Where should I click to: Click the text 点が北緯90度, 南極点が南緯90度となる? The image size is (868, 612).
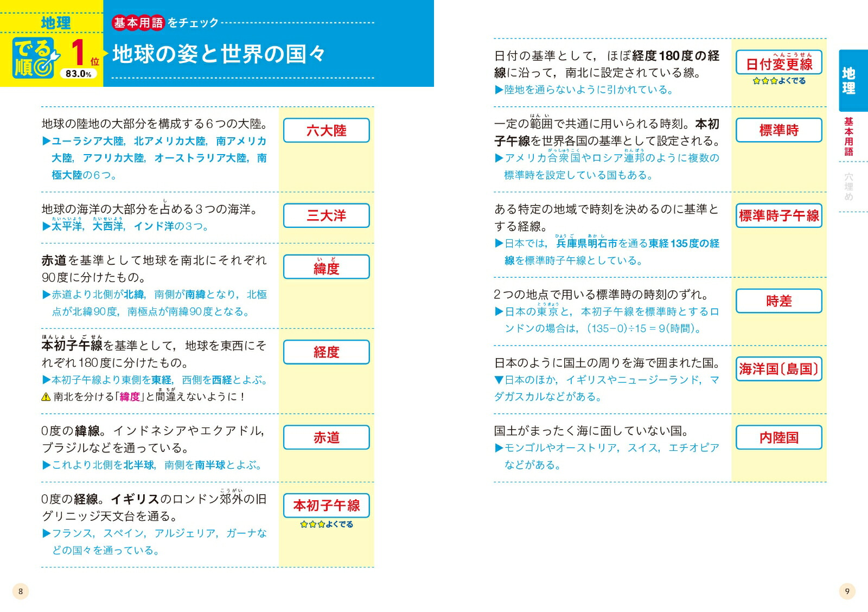click(x=151, y=311)
